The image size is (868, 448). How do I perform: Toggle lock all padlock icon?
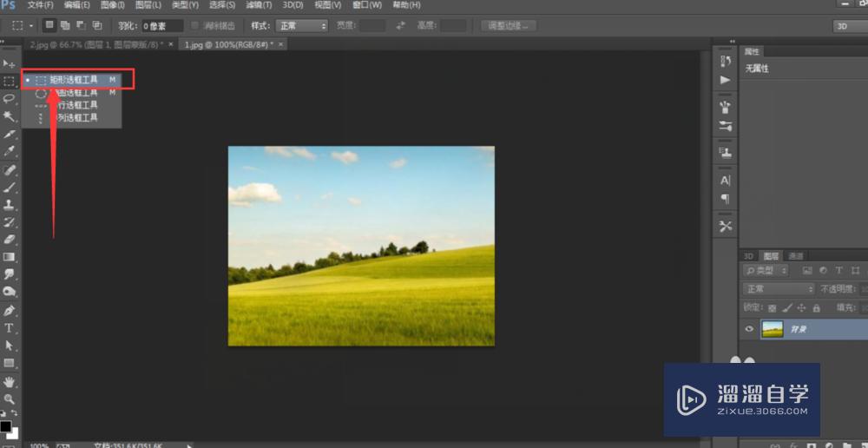pos(816,308)
